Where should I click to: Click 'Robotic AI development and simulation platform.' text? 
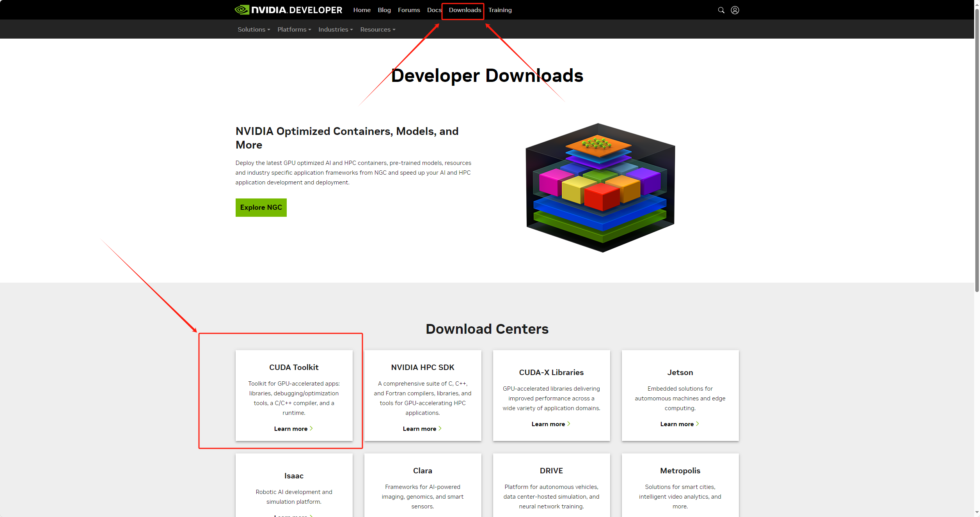[294, 497]
